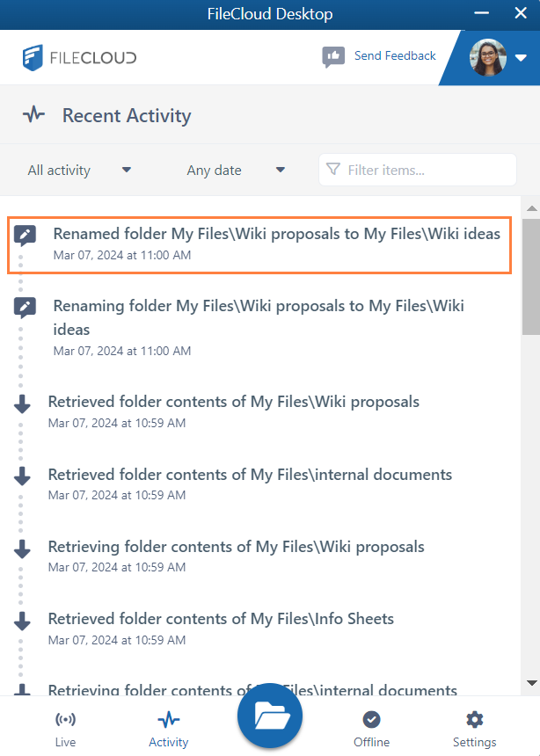This screenshot has width=540, height=756.
Task: Switch to the Live tab
Action: coord(65,729)
